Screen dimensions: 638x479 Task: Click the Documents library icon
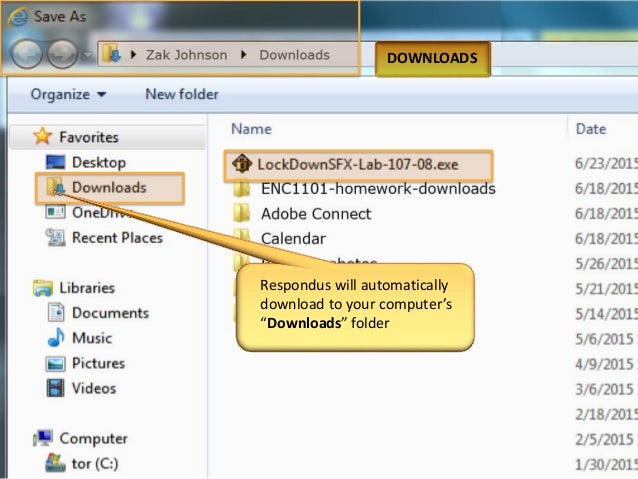click(x=56, y=313)
